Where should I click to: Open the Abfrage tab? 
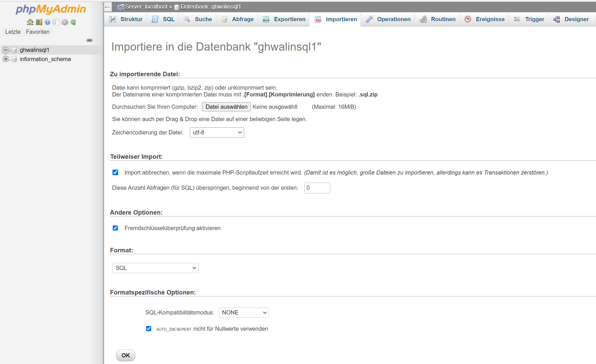[x=237, y=19]
